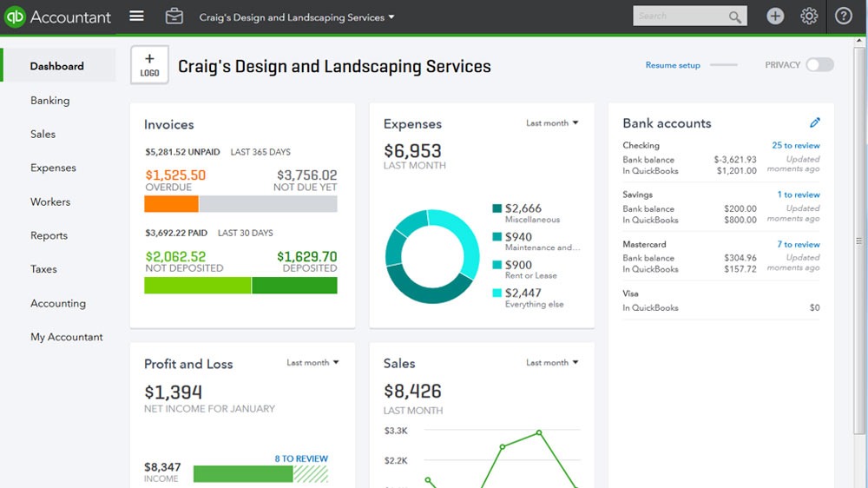
Task: Click the light green not deposited bar
Action: point(198,286)
